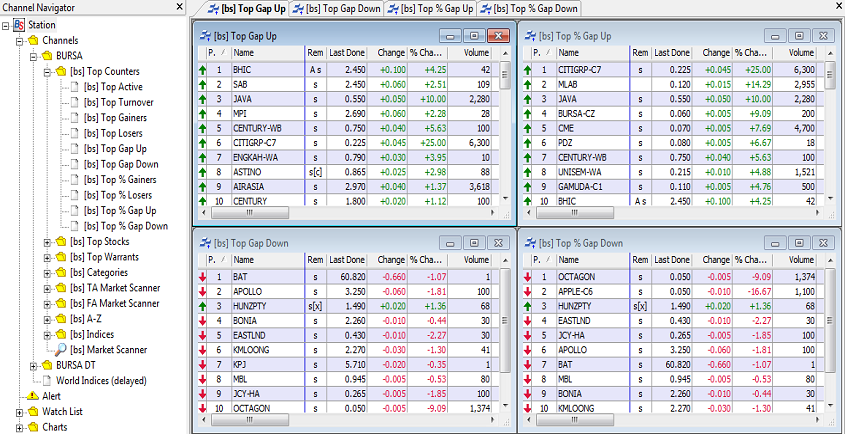Switch to the [bs] Top % Gap Down tab
This screenshot has height=434, width=845.
(530, 9)
